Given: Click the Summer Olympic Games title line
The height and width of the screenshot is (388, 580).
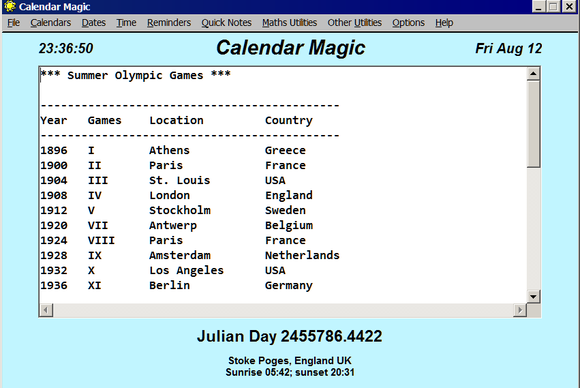Looking at the screenshot, I should tap(135, 75).
